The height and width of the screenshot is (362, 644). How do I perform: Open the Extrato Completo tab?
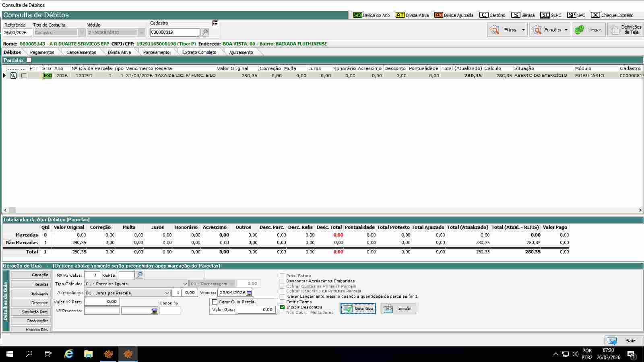[199, 52]
